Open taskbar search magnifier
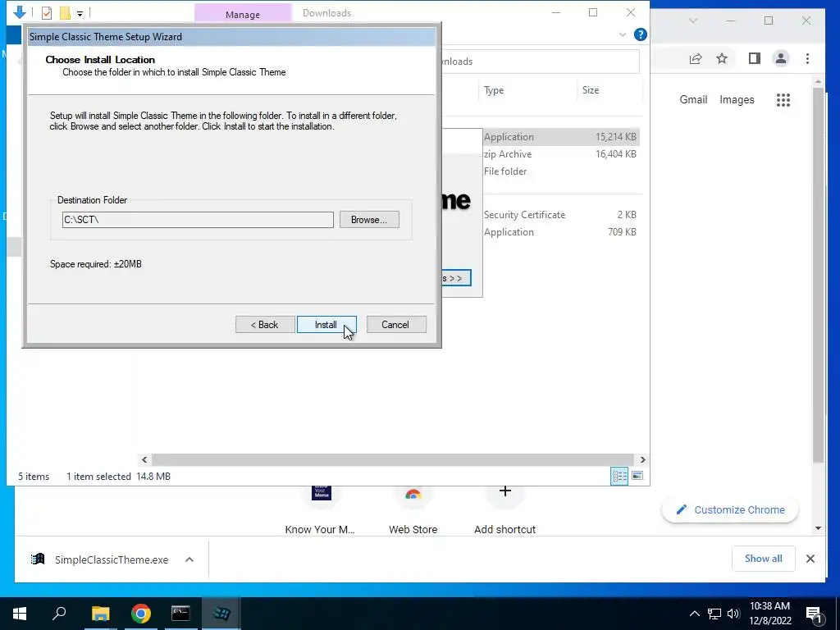This screenshot has width=840, height=630. [59, 614]
